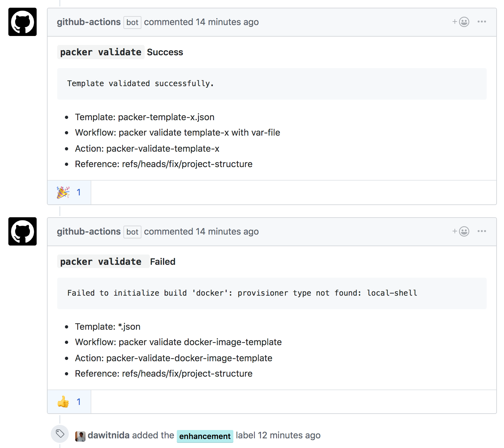
Task: Click 'packer validate' heading in Success comment
Action: (101, 52)
